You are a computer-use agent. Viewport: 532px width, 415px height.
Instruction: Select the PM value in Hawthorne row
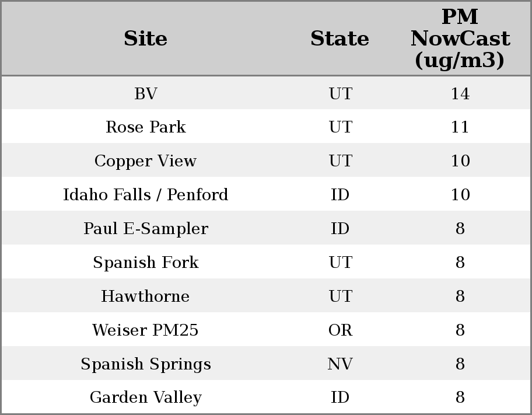[460, 297]
